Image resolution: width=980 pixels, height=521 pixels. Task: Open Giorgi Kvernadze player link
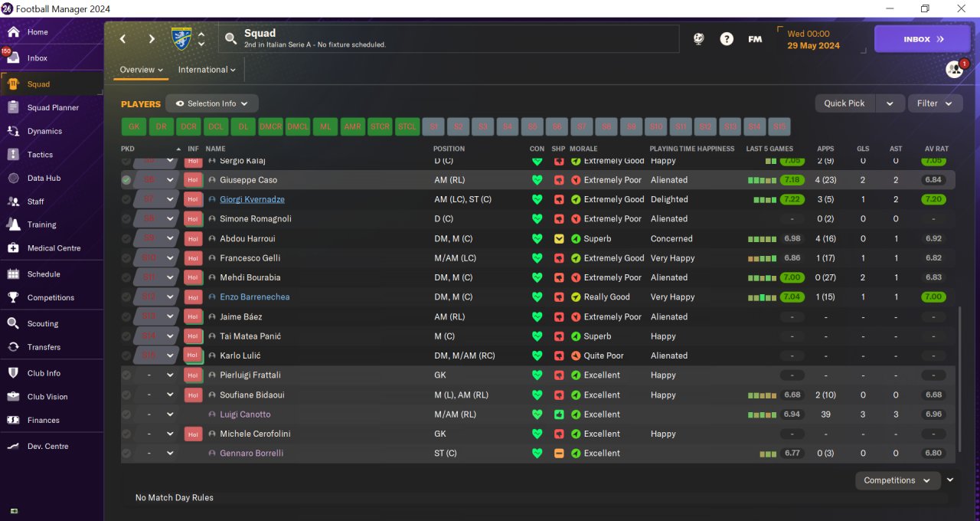pyautogui.click(x=252, y=199)
